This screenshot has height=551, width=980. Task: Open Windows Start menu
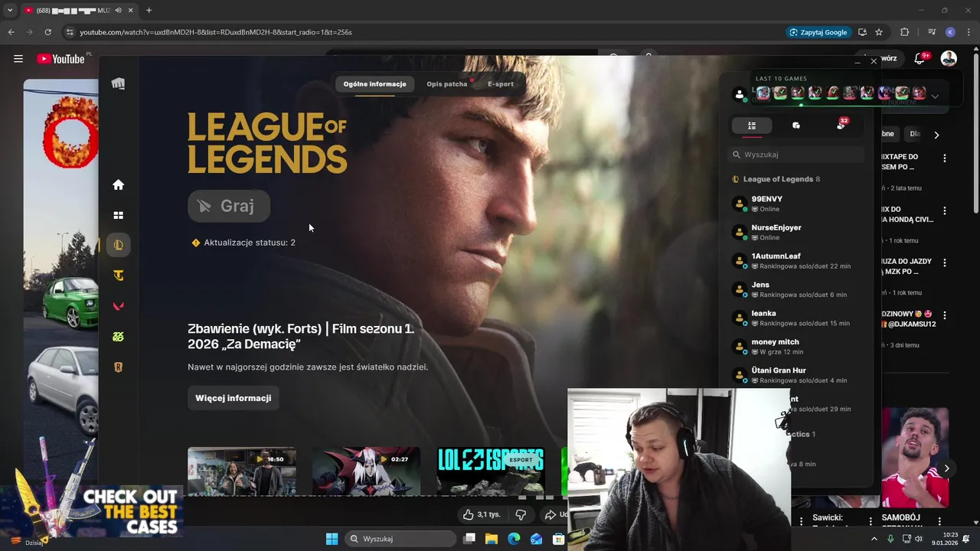[332, 539]
